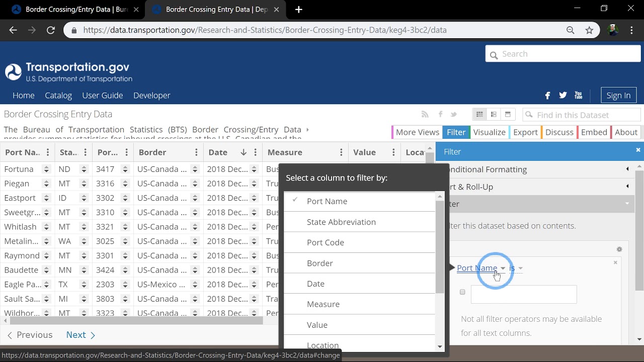The width and height of the screenshot is (644, 362).
Task: Open the Export tab
Action: [525, 132]
